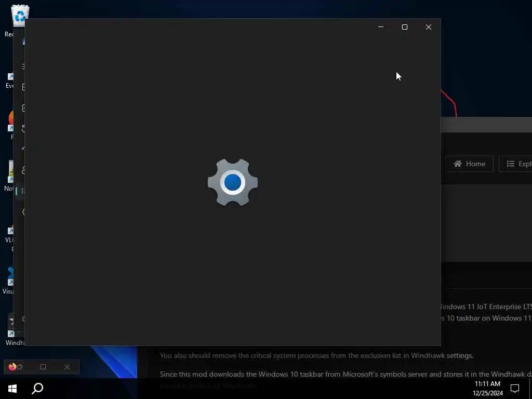Open the Windows Start menu
This screenshot has width=532, height=399.
tap(12, 389)
